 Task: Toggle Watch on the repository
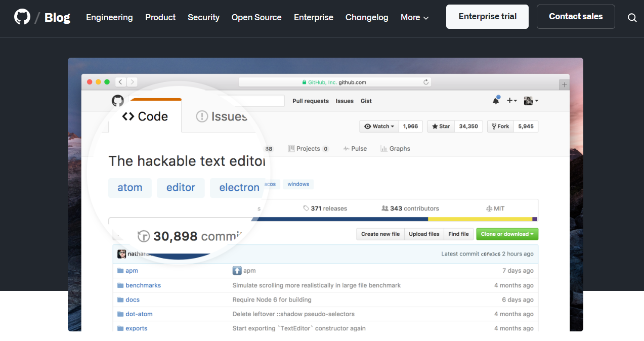pyautogui.click(x=378, y=126)
